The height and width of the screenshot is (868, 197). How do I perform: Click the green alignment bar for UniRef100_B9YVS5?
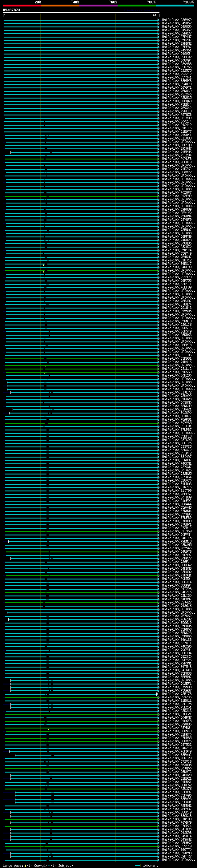tap(82, 423)
